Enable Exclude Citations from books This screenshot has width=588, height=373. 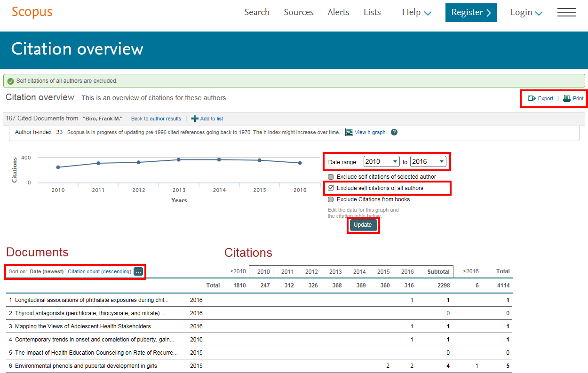pyautogui.click(x=331, y=199)
